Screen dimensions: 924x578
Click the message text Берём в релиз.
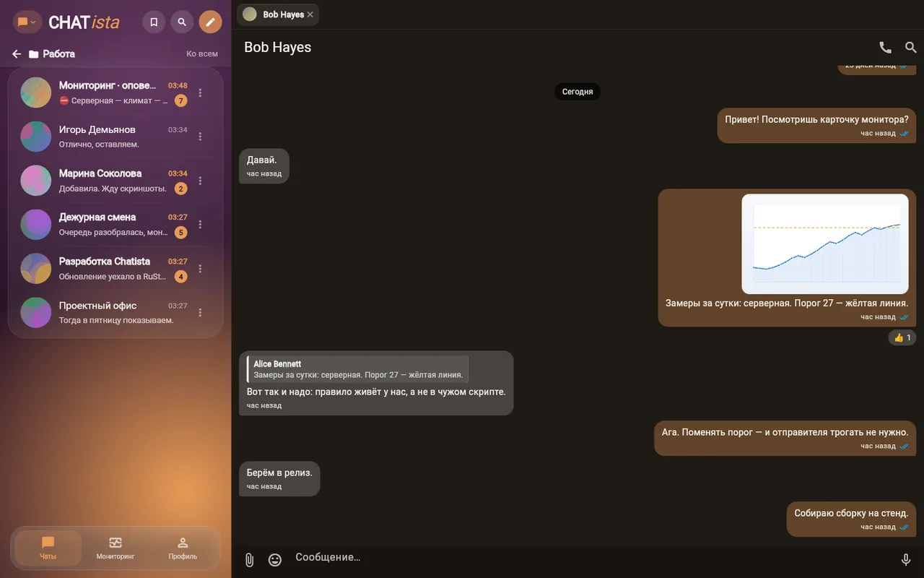pos(279,473)
